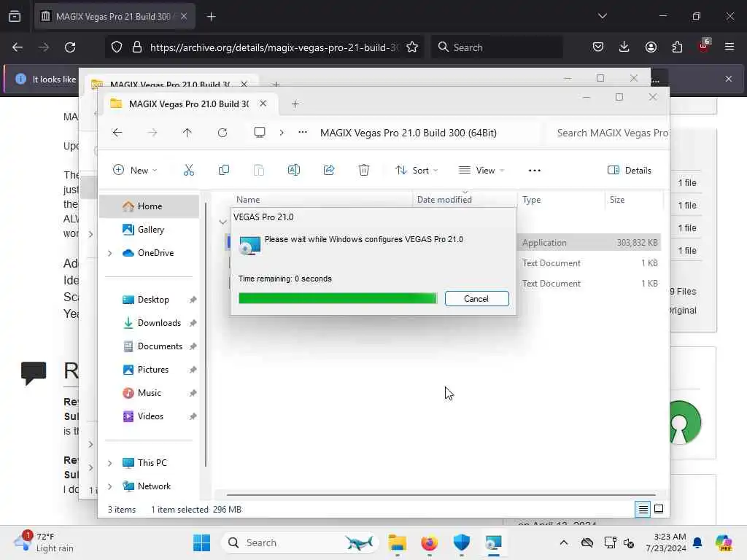Collapse the file group chevron under Name

point(222,222)
